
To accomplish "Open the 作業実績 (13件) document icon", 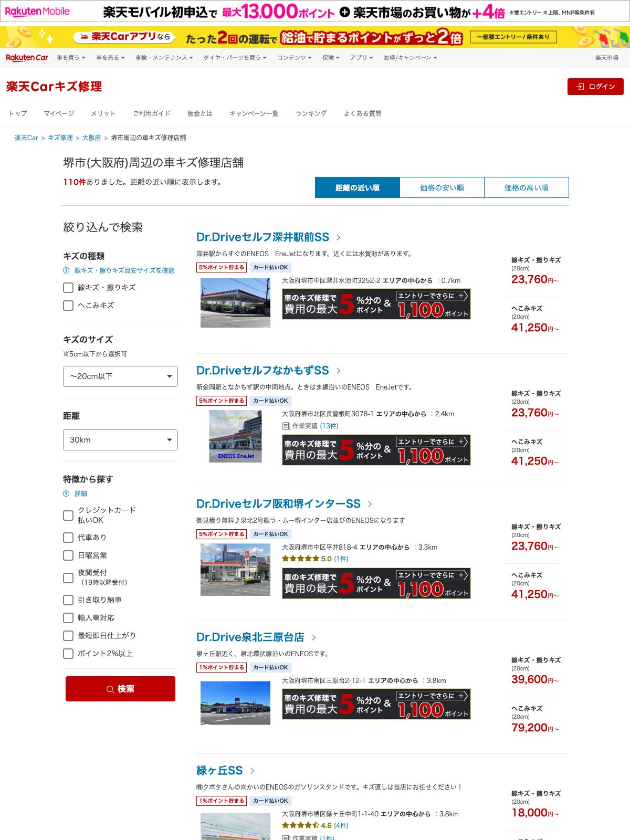I will (286, 426).
